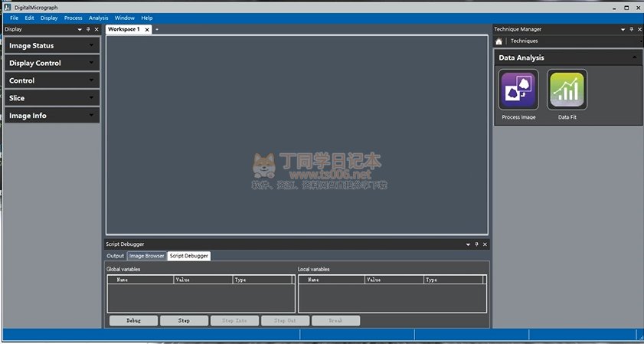Expand the Image Info section
The width and height of the screenshot is (644, 344).
click(x=92, y=116)
